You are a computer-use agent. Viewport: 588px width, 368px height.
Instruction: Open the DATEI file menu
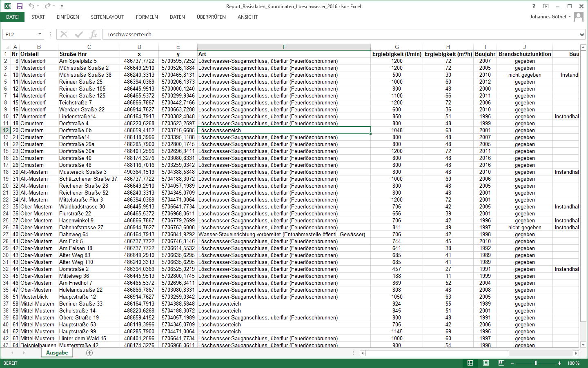[12, 17]
